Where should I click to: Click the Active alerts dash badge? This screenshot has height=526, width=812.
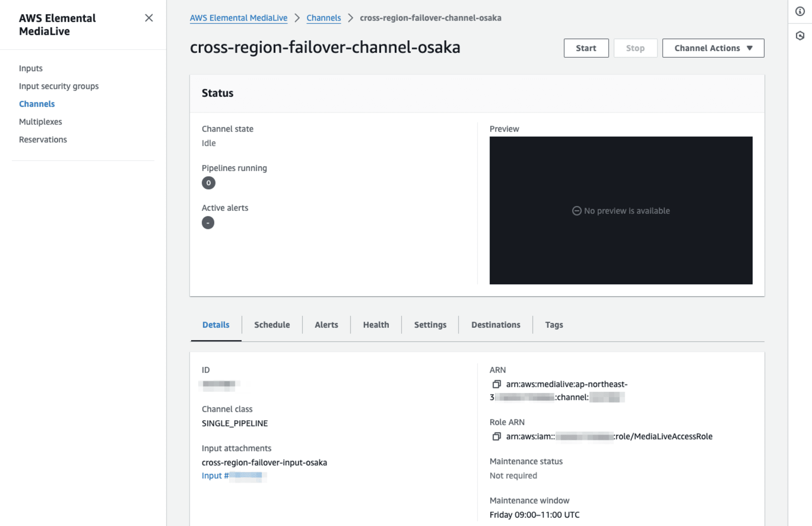click(208, 223)
